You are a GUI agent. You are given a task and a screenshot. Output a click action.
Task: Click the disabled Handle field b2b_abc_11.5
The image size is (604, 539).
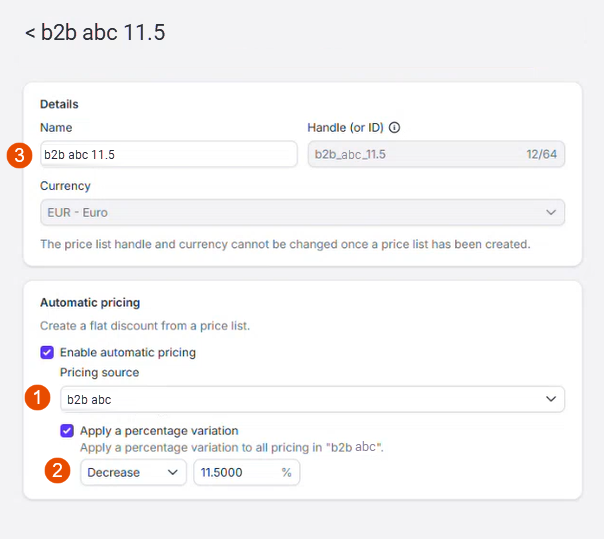tap(436, 154)
